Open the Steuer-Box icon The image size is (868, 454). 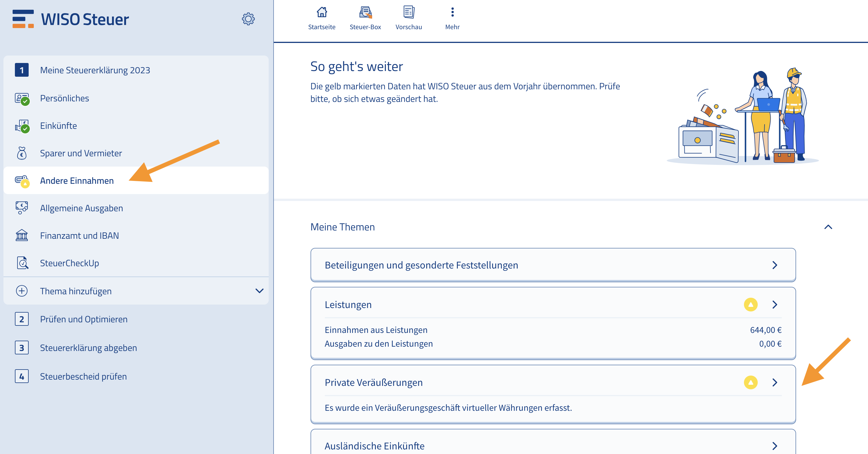tap(365, 12)
